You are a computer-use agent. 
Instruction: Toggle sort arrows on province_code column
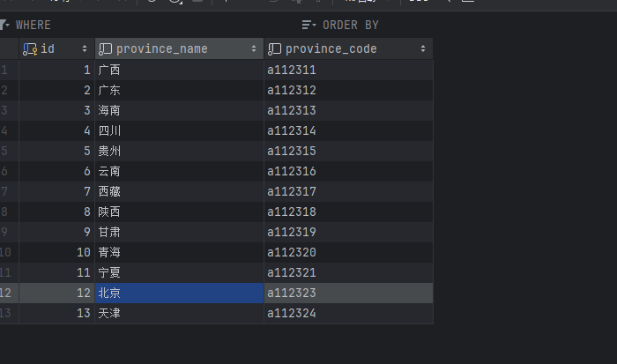pos(424,49)
